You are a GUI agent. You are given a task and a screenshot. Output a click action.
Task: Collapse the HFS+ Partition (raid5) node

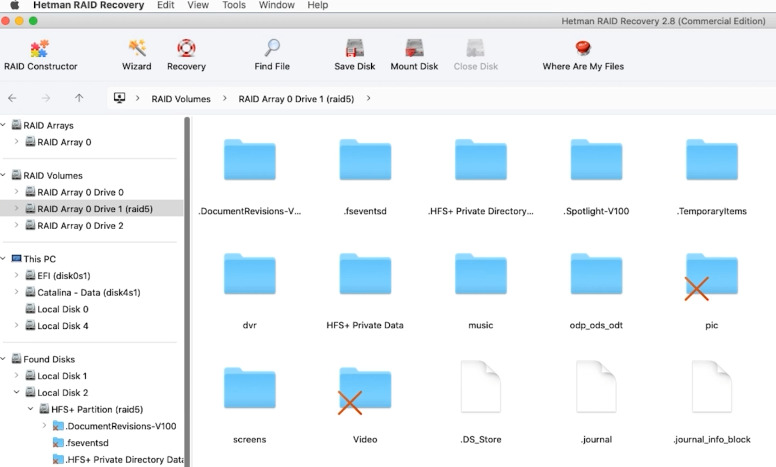point(31,409)
